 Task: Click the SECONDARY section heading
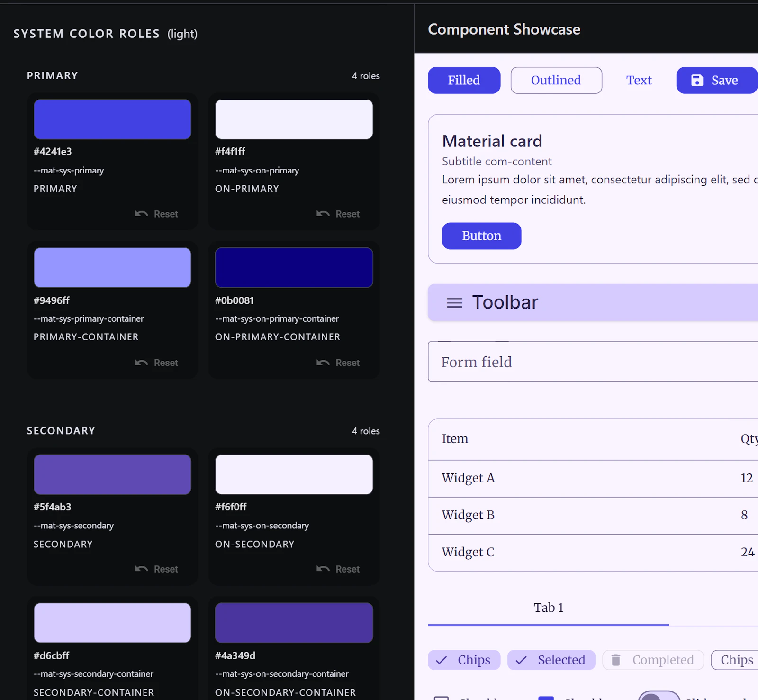pos(61,431)
